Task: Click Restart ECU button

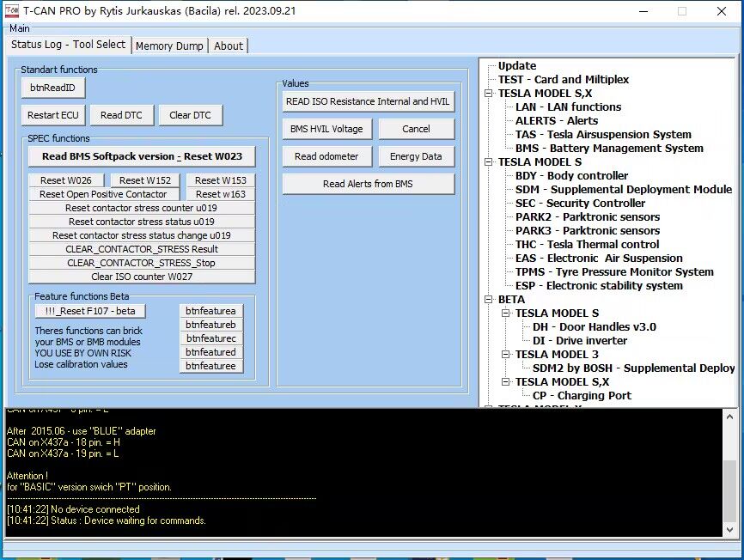Action: [53, 115]
